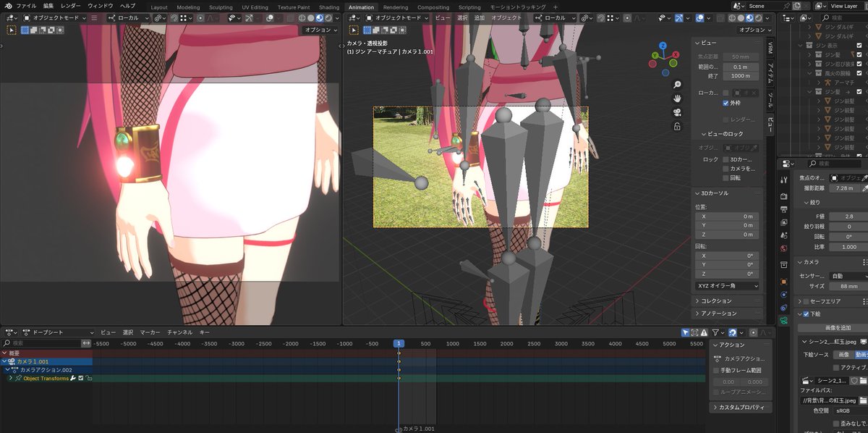Open the View Layer properties tab icon
The width and height of the screenshot is (868, 433).
784,222
